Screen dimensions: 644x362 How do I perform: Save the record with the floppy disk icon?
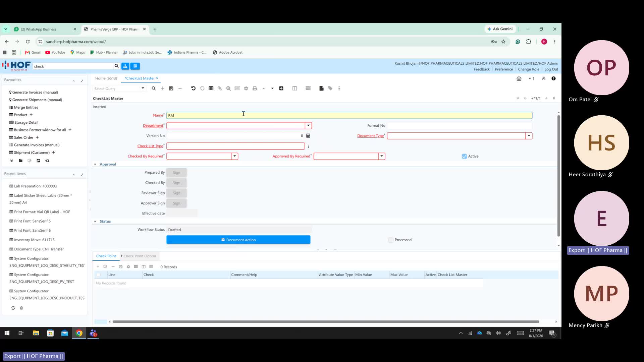point(171,88)
